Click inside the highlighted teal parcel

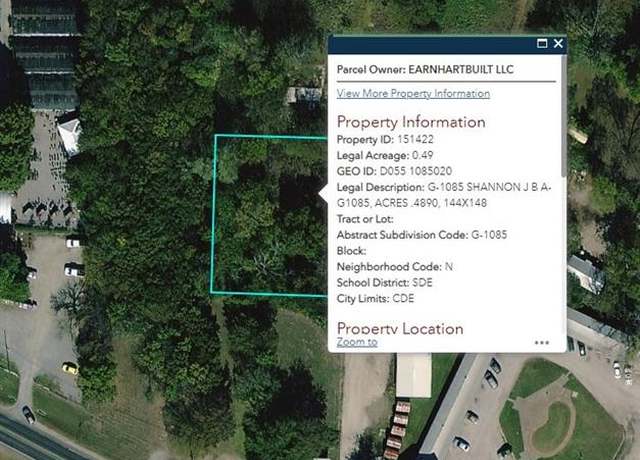269,214
